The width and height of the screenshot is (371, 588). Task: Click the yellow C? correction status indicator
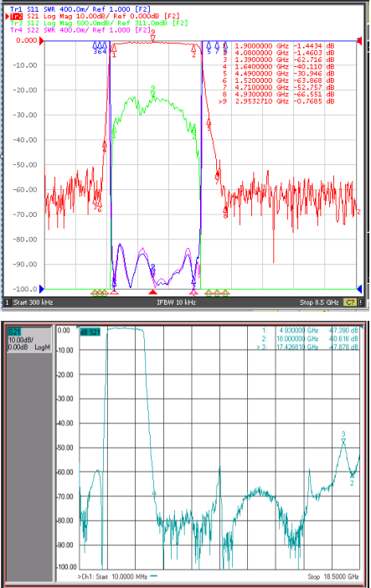click(x=349, y=302)
